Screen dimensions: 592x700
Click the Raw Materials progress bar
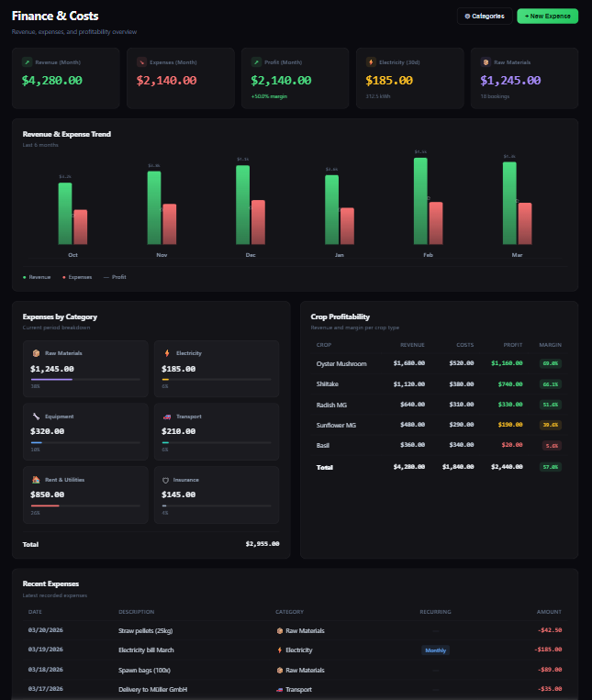85,379
